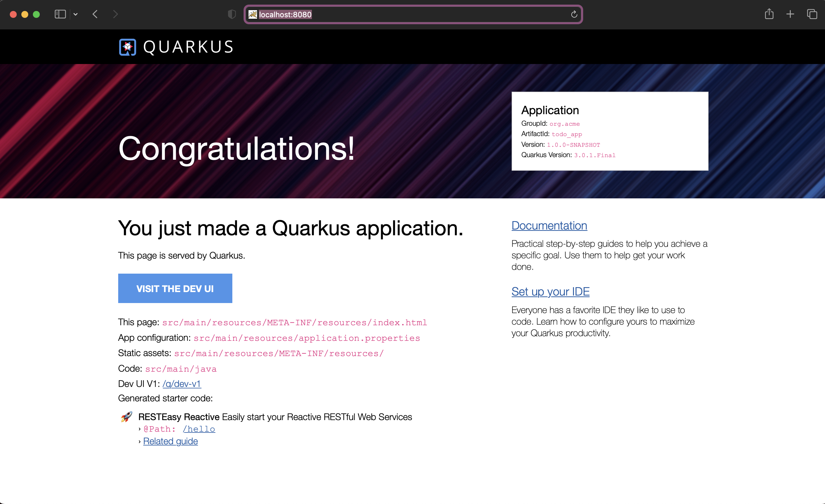Expand the Related guide disclosure arrow
Viewport: 825px width, 504px height.
point(140,441)
